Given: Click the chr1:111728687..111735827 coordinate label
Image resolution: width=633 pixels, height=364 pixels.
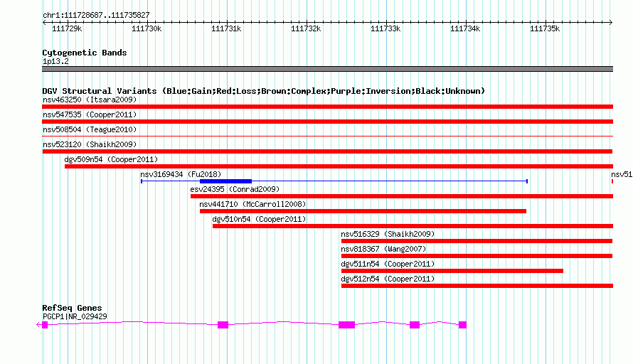Looking at the screenshot, I should (x=96, y=16).
